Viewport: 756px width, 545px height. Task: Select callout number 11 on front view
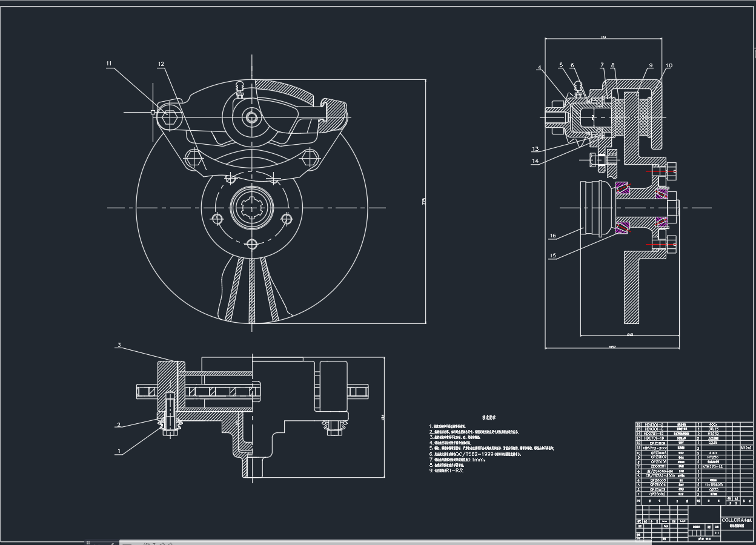coord(109,63)
